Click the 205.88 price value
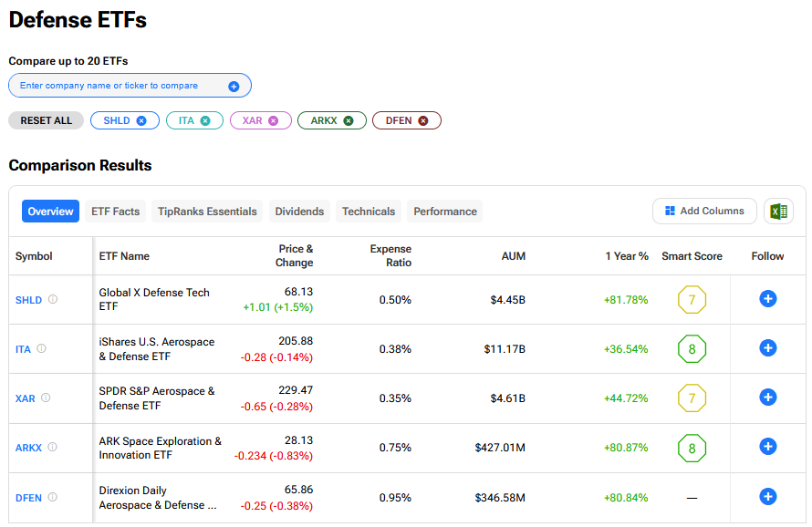 coord(296,341)
